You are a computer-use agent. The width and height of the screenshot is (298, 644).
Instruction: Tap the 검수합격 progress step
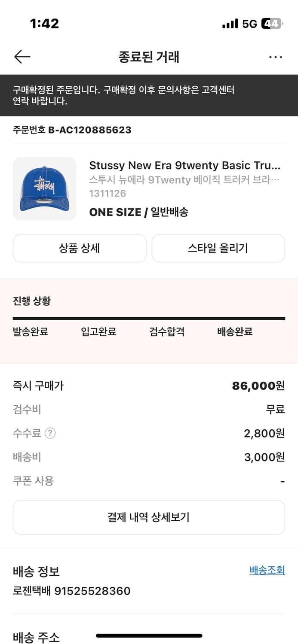pos(167,331)
